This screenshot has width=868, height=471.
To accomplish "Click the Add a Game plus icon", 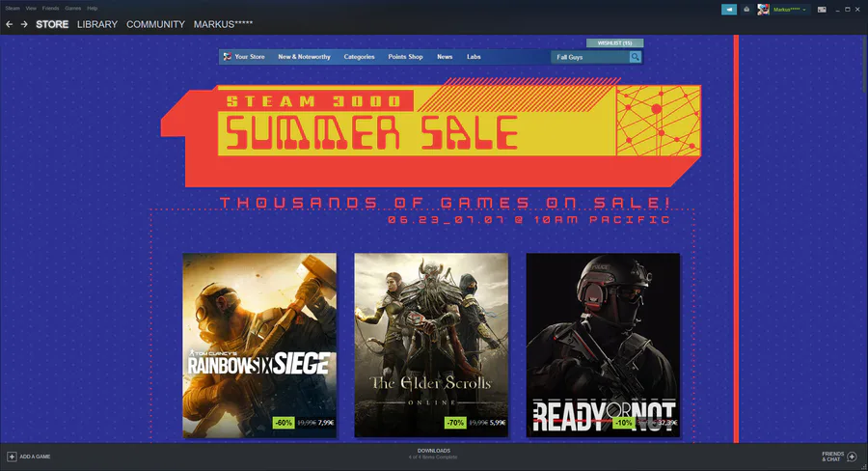I will click(12, 457).
